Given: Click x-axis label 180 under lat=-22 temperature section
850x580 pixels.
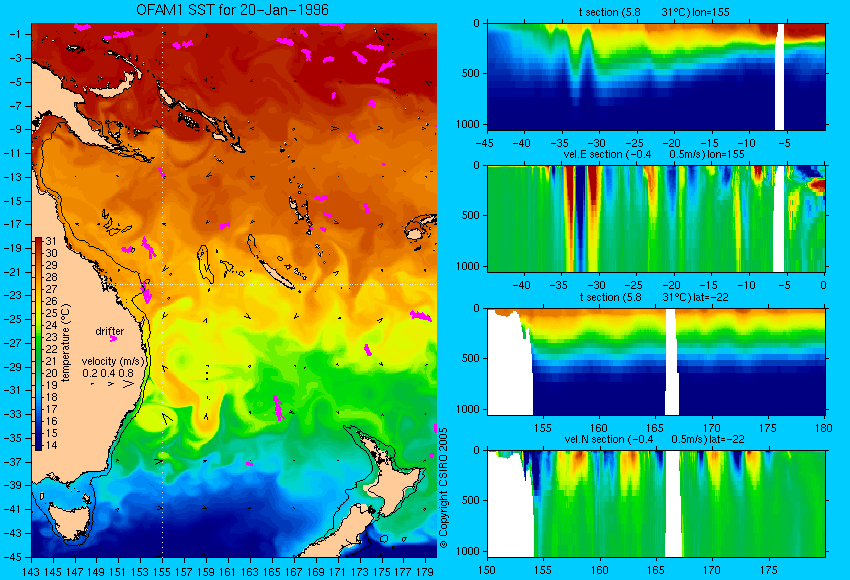Looking at the screenshot, I should (x=823, y=428).
